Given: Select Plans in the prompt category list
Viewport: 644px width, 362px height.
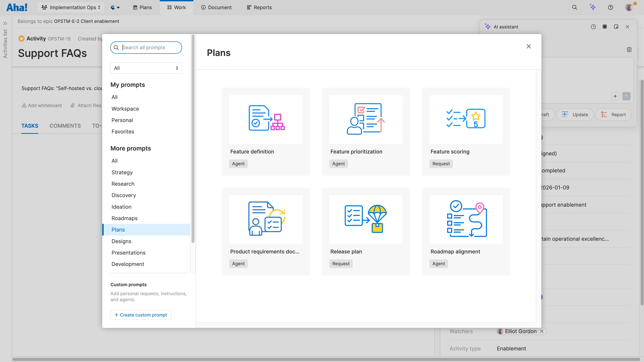Looking at the screenshot, I should pos(118,229).
